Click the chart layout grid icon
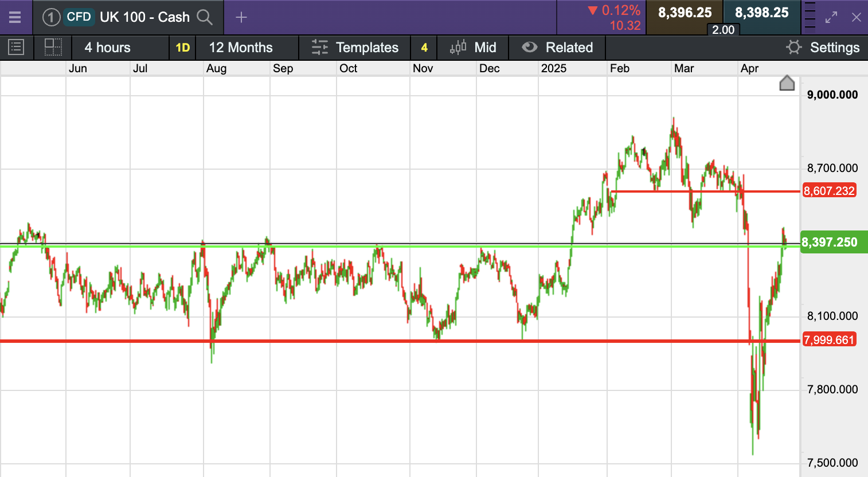 [53, 47]
